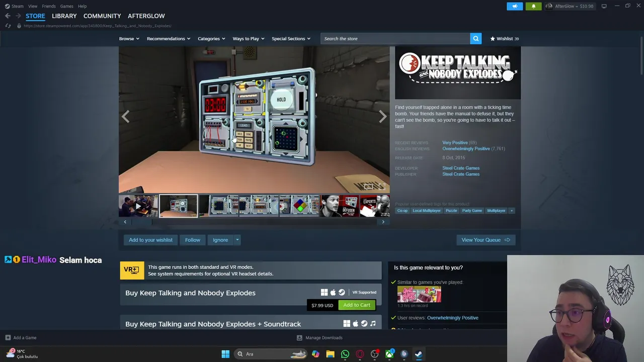The height and width of the screenshot is (362, 644).
Task: Click the page URL address text
Action: click(97, 26)
